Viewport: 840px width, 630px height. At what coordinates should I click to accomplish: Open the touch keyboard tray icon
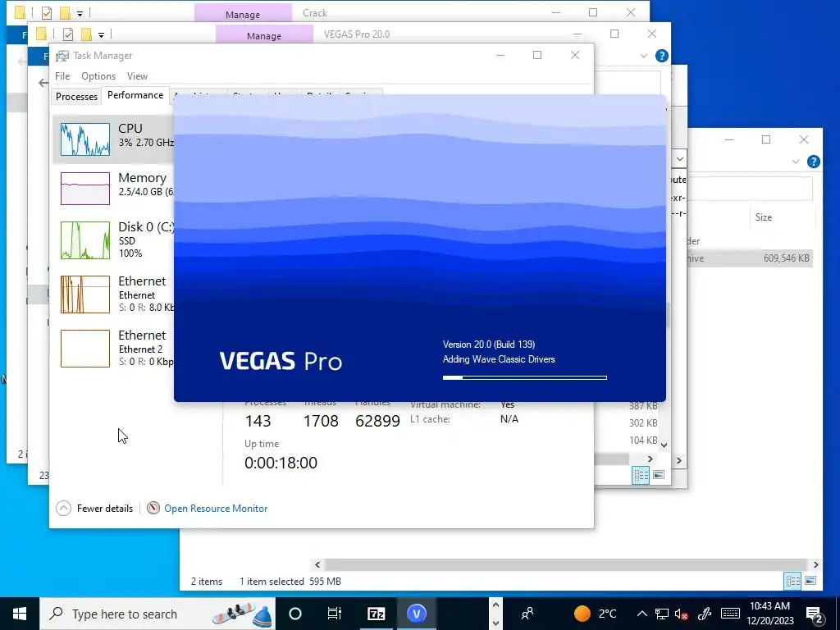coord(730,614)
